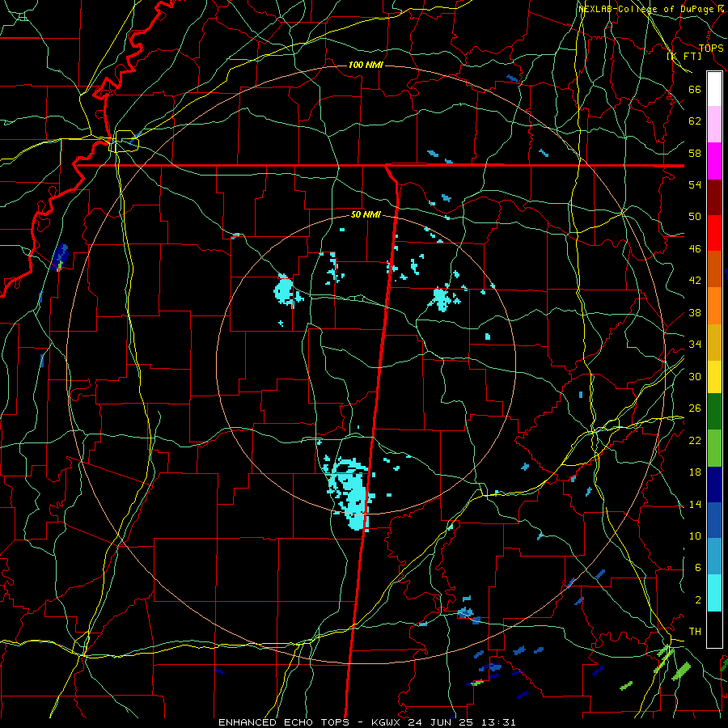Click the 58 scale value
The width and height of the screenshot is (728, 728).
pyautogui.click(x=695, y=153)
